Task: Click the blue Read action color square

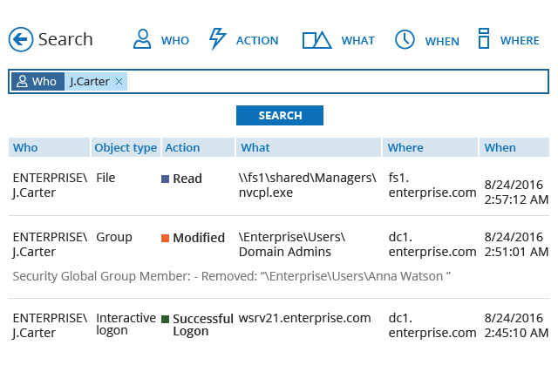Action: (x=165, y=179)
